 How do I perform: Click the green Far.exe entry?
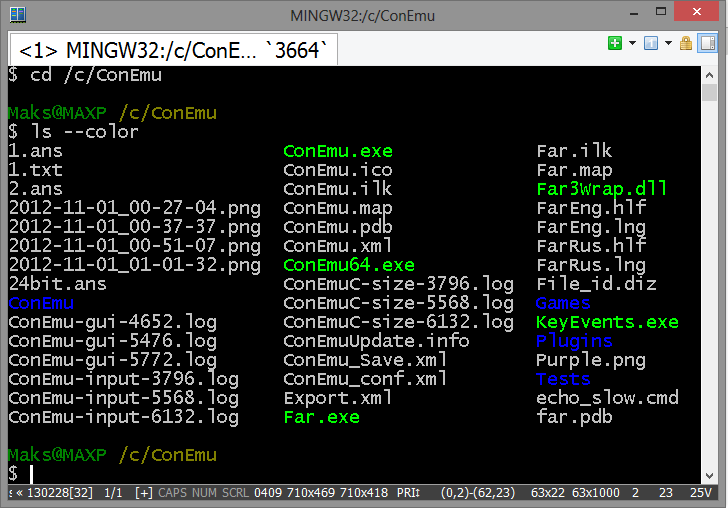321,417
